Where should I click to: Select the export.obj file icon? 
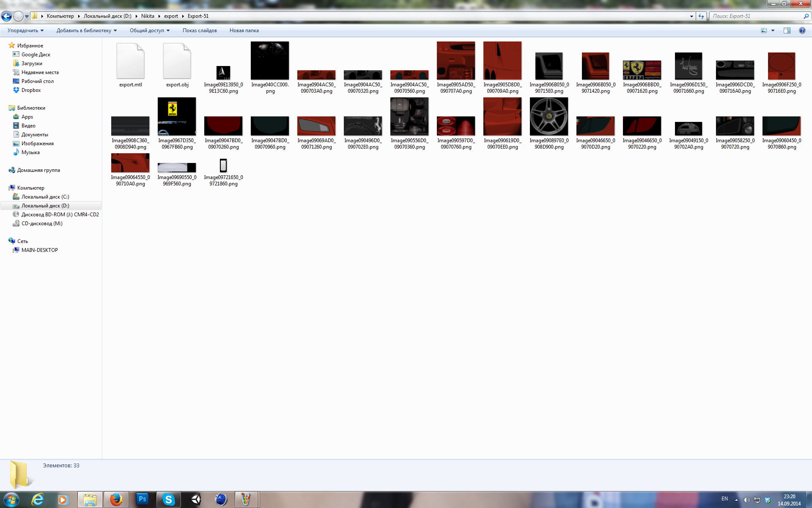point(177,61)
